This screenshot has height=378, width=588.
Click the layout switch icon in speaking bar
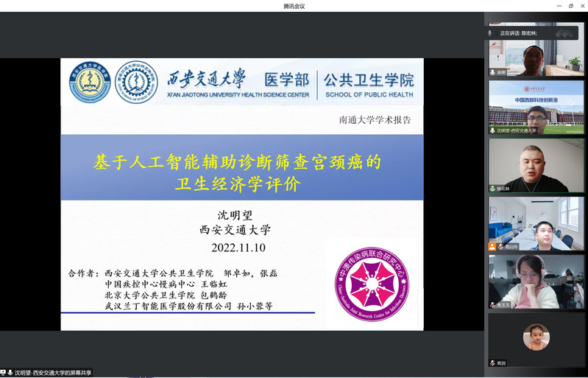[564, 33]
